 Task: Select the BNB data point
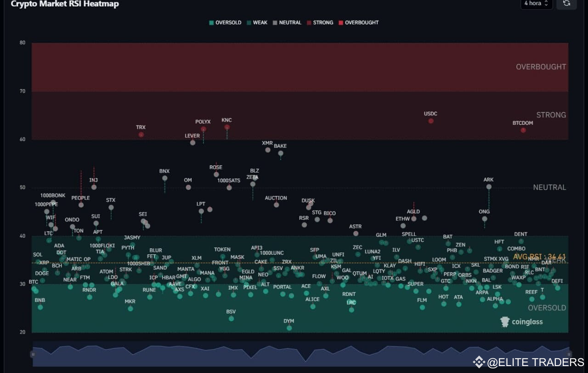tap(40, 307)
